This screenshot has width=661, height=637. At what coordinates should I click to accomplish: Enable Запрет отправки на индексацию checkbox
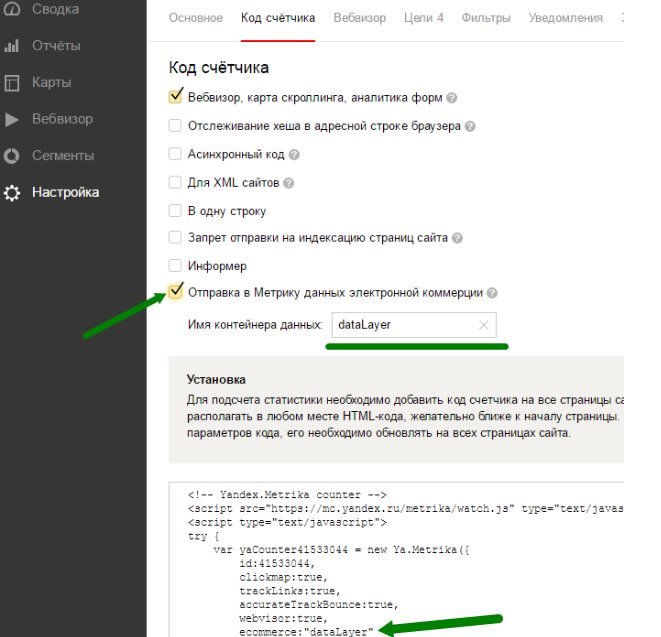175,237
